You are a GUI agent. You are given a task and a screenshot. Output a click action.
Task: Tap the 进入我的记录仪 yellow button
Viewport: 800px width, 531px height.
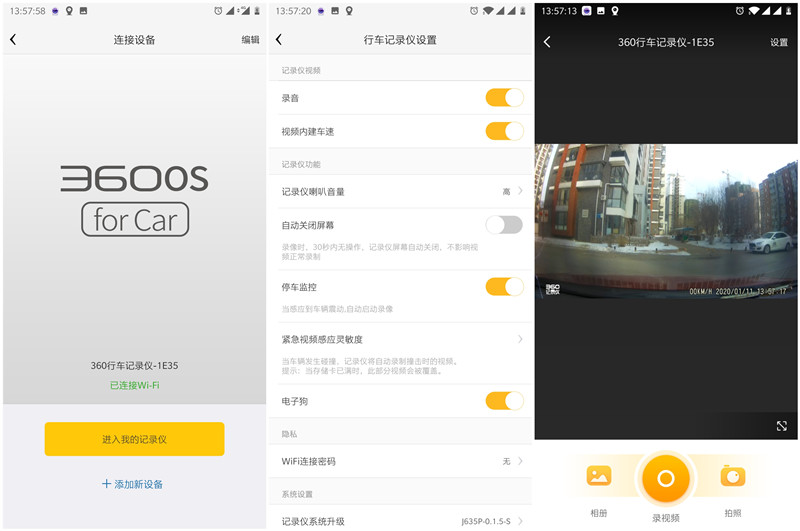point(134,439)
